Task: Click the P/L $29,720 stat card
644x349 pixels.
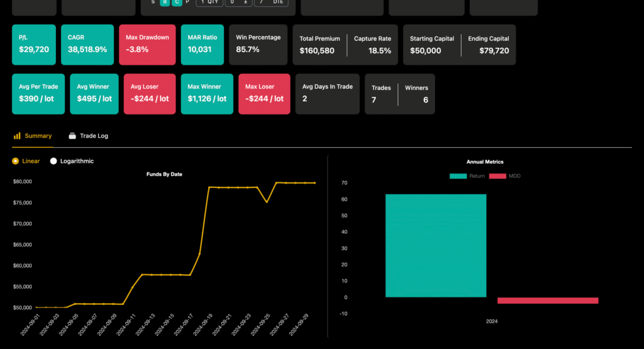Action: click(34, 45)
